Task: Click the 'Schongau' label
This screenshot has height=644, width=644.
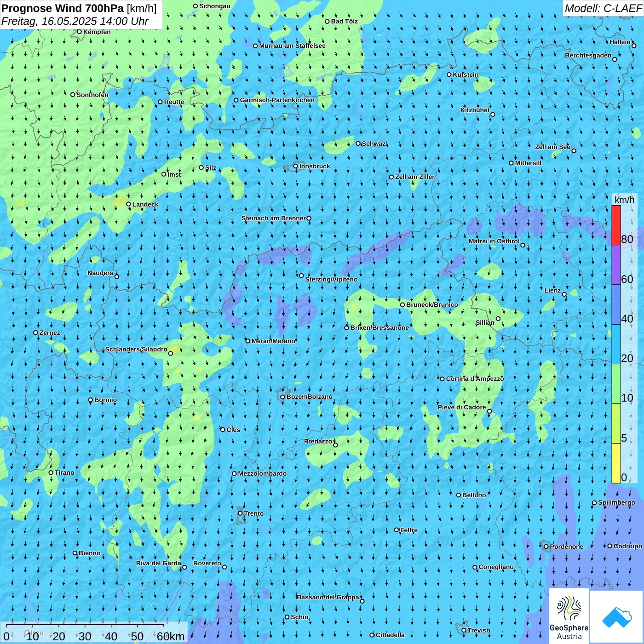Action: 215,6
